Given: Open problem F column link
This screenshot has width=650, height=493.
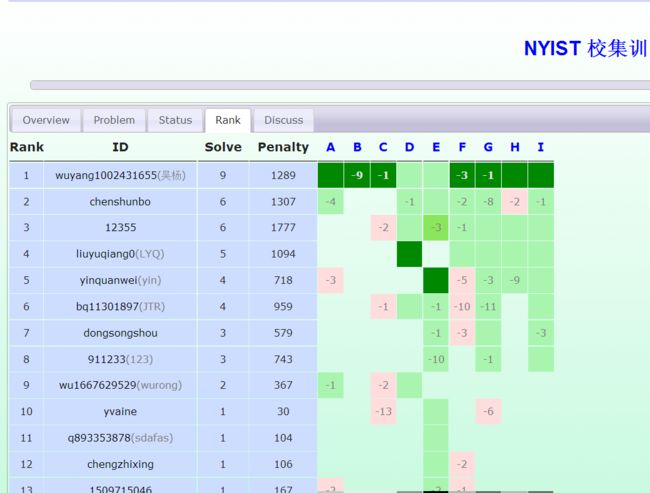Looking at the screenshot, I should click(462, 147).
